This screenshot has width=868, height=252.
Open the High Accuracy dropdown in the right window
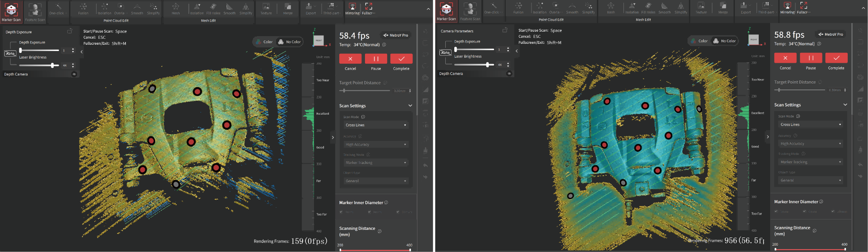(811, 144)
